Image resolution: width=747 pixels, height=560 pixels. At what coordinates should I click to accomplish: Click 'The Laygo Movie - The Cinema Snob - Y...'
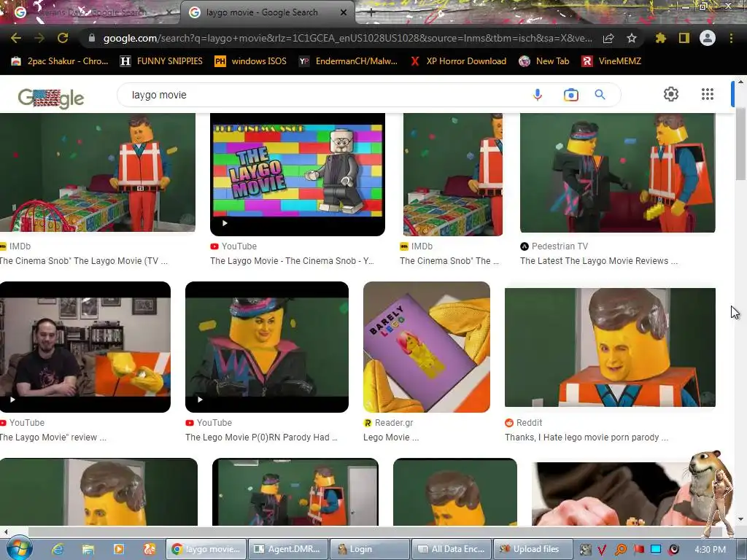pos(292,261)
